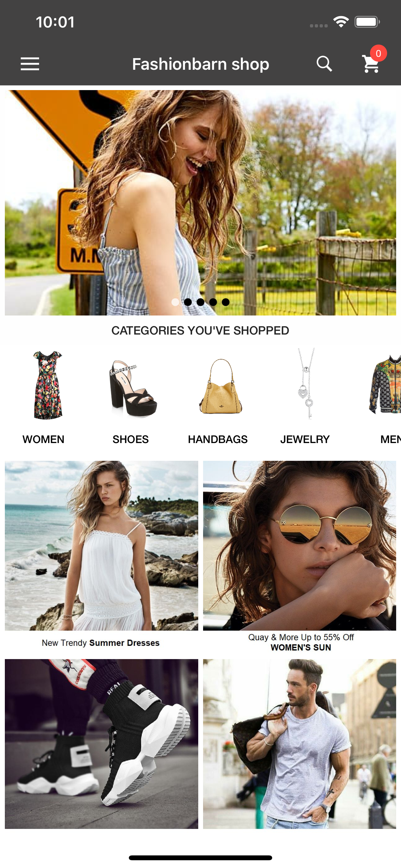Image resolution: width=401 pixels, height=868 pixels.
Task: Open the black and white sneakers promo image
Action: pos(101,744)
